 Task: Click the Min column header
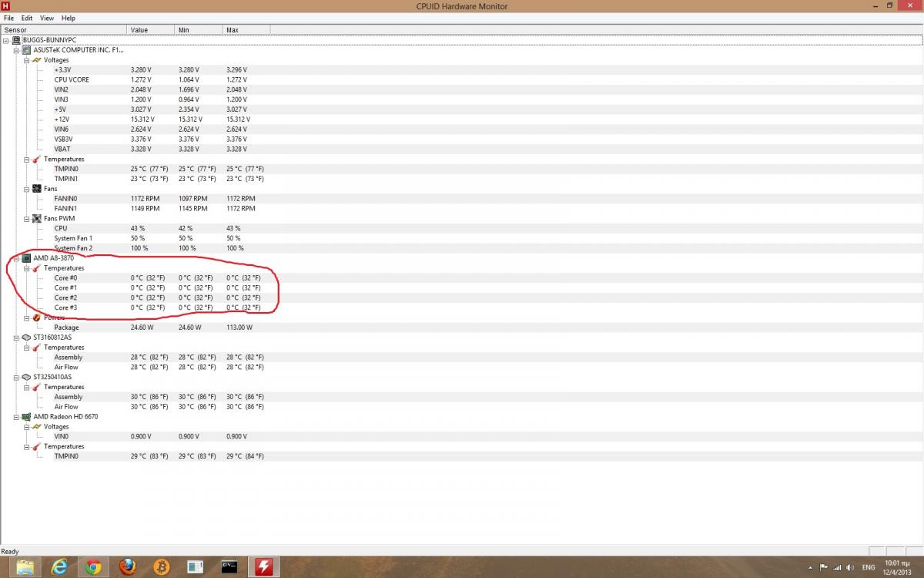(199, 30)
